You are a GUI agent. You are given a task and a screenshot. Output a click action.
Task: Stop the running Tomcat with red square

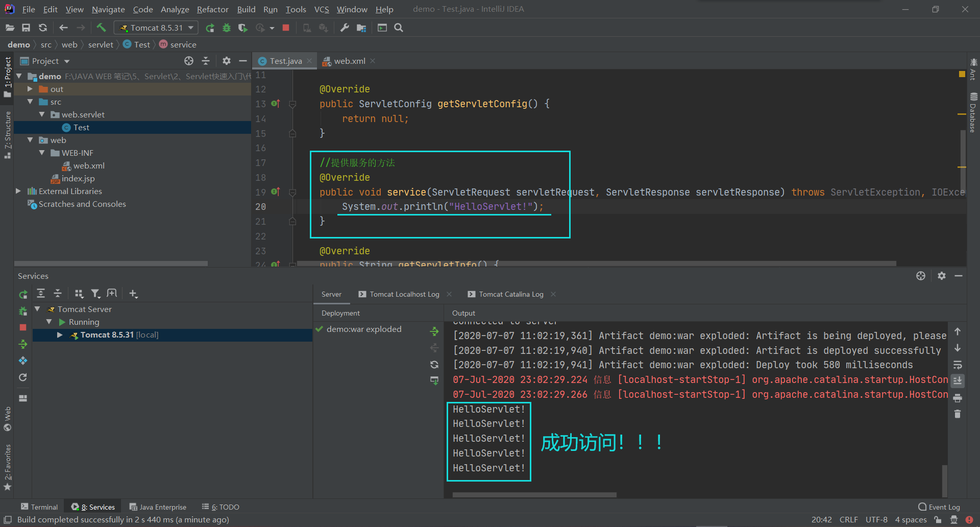(x=286, y=28)
